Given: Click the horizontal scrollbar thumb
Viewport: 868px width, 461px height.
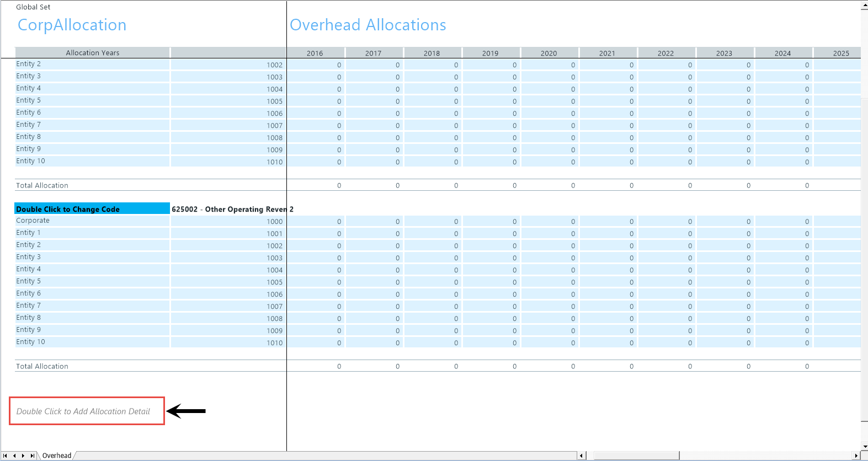Looking at the screenshot, I should [x=636, y=455].
